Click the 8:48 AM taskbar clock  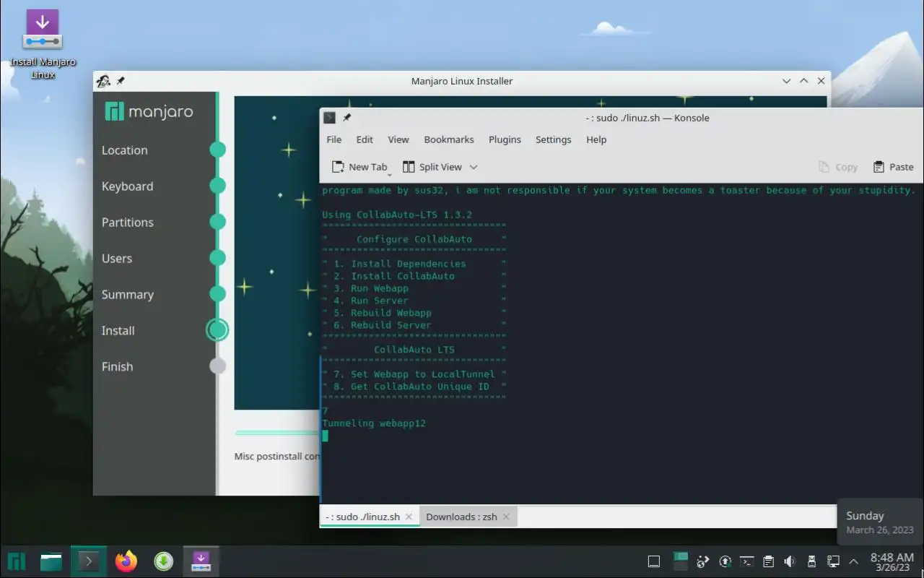[x=892, y=561]
